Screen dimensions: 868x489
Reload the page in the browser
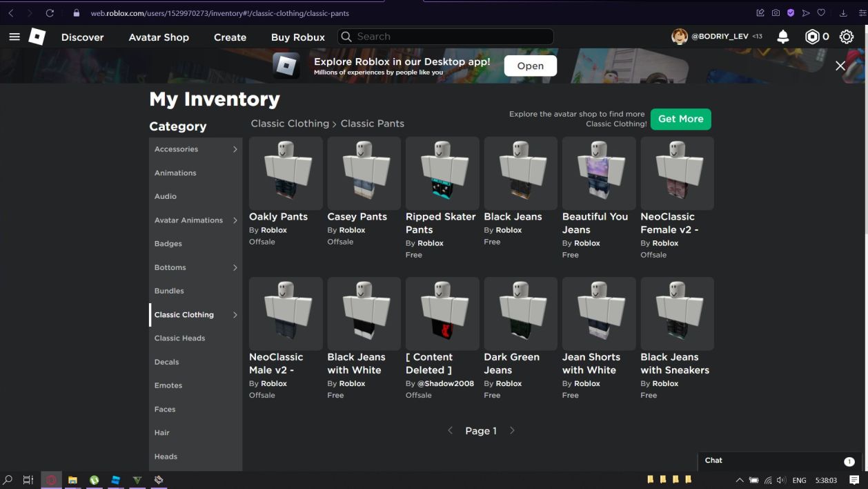[x=50, y=13]
